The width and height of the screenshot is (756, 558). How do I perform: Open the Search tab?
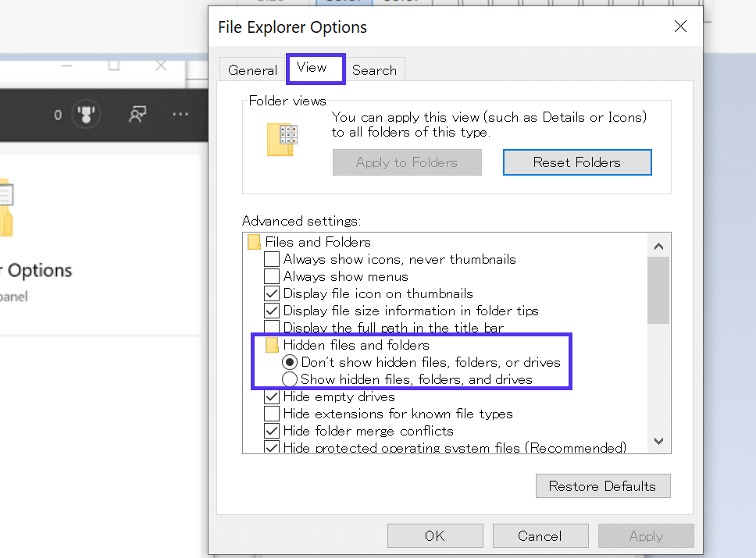click(375, 69)
